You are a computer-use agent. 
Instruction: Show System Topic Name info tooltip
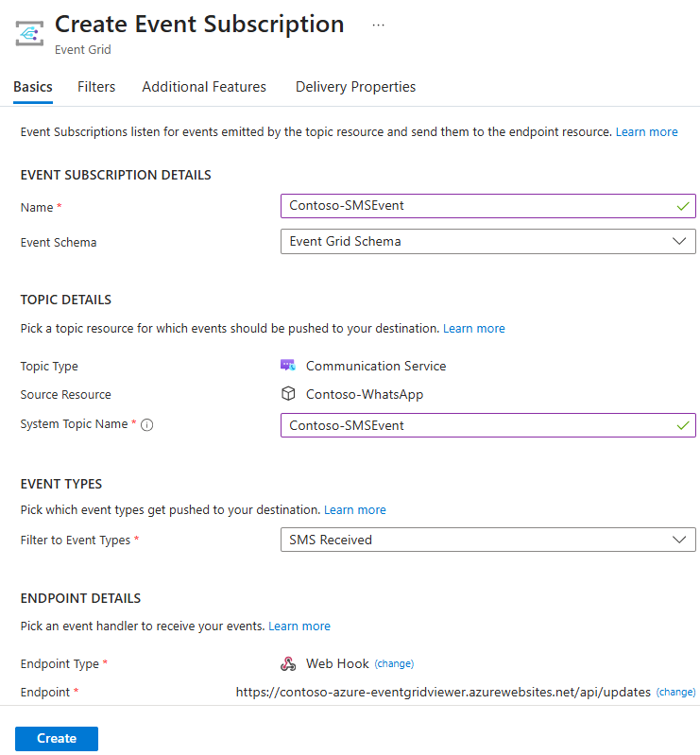click(146, 424)
